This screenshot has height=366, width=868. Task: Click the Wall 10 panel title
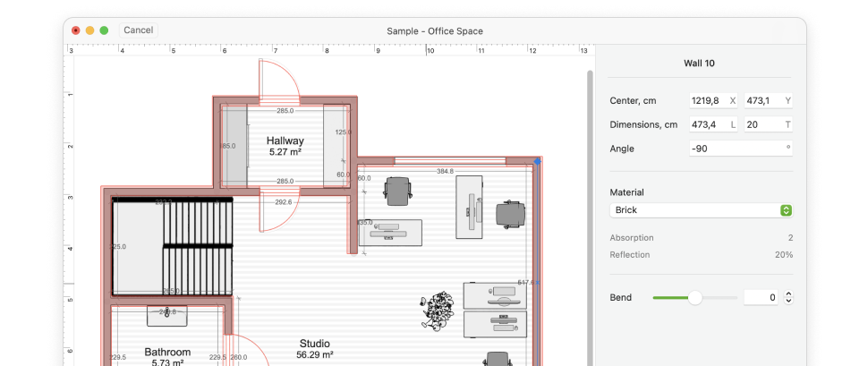(699, 64)
